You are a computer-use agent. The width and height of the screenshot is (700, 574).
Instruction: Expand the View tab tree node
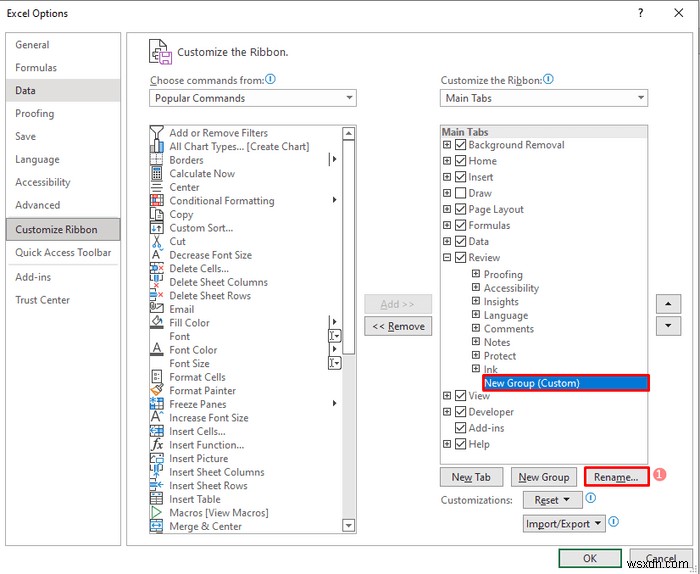447,395
